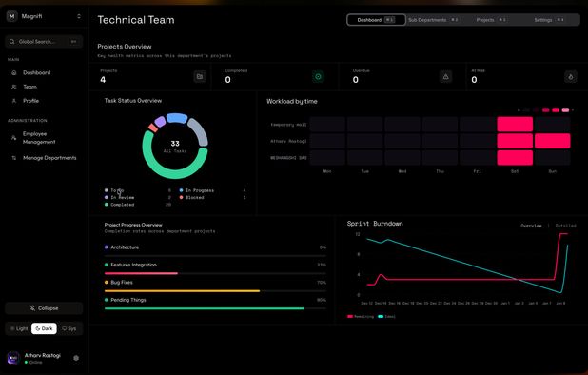
Task: Toggle the Ideal series legend
Action: 386,317
